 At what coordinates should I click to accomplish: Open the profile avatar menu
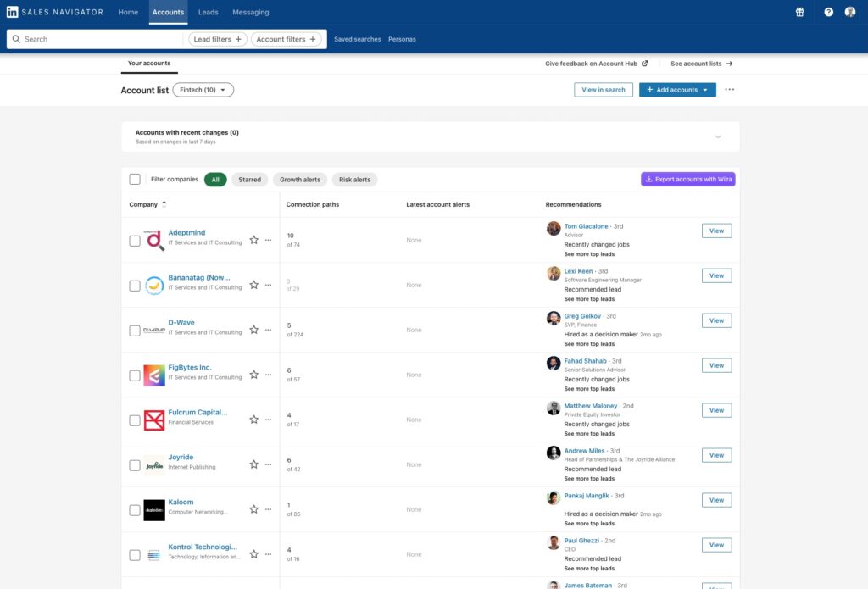pos(850,12)
